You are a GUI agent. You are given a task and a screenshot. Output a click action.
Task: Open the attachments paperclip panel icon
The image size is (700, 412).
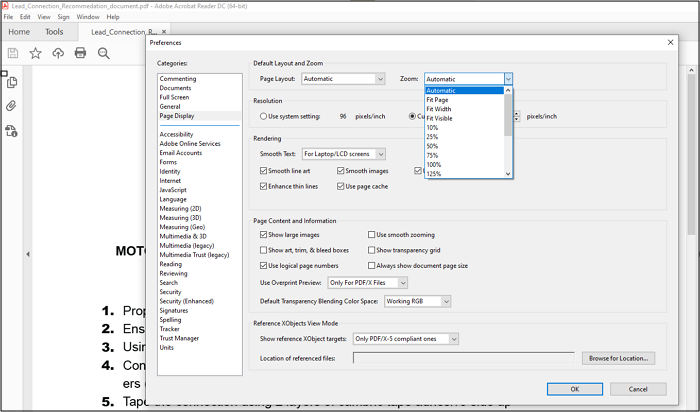[x=11, y=106]
